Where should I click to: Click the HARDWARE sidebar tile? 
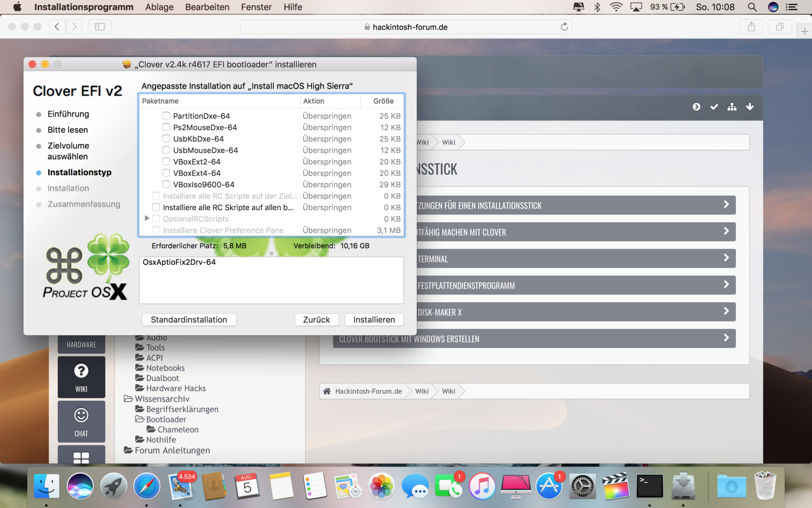pos(81,344)
